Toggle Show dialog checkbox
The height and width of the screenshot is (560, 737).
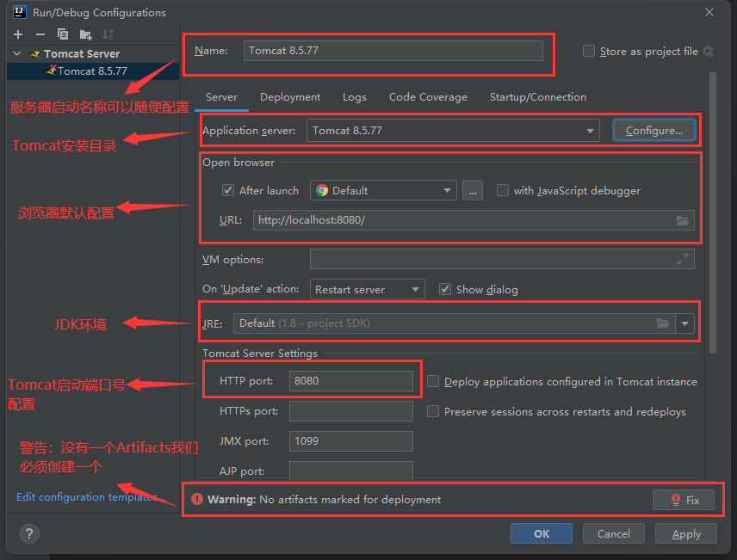444,289
